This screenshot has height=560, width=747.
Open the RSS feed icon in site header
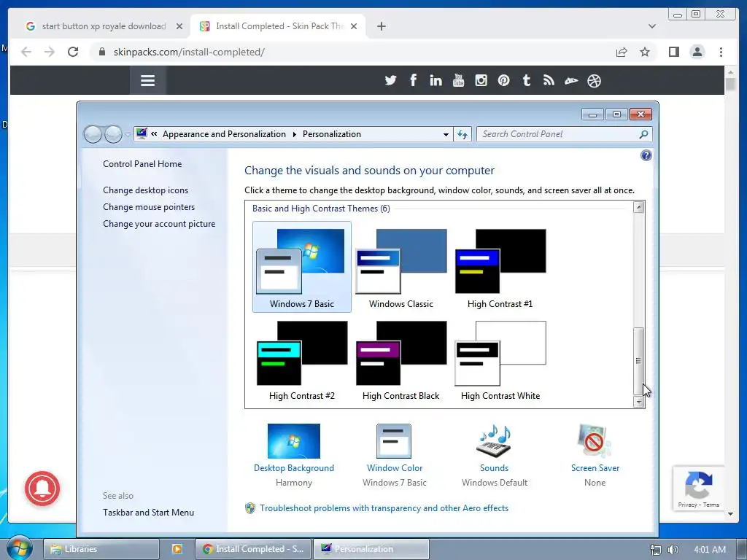(x=549, y=80)
